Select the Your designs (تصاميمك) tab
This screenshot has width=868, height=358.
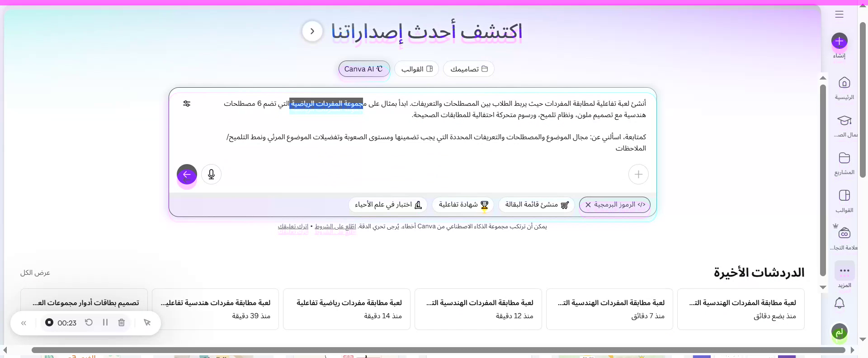point(469,69)
